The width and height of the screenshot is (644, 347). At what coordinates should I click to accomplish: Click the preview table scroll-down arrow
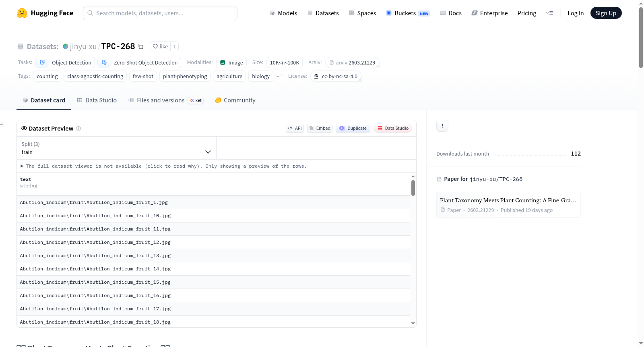pos(413,323)
